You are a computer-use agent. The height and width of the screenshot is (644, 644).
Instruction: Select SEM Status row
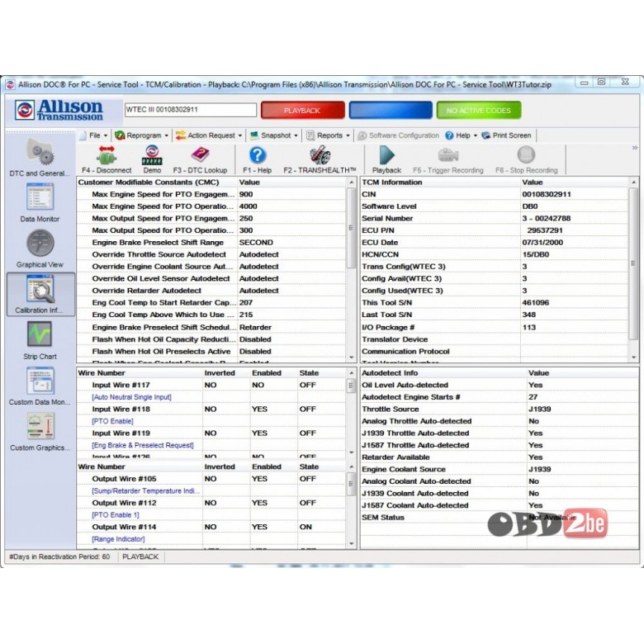pos(499,518)
